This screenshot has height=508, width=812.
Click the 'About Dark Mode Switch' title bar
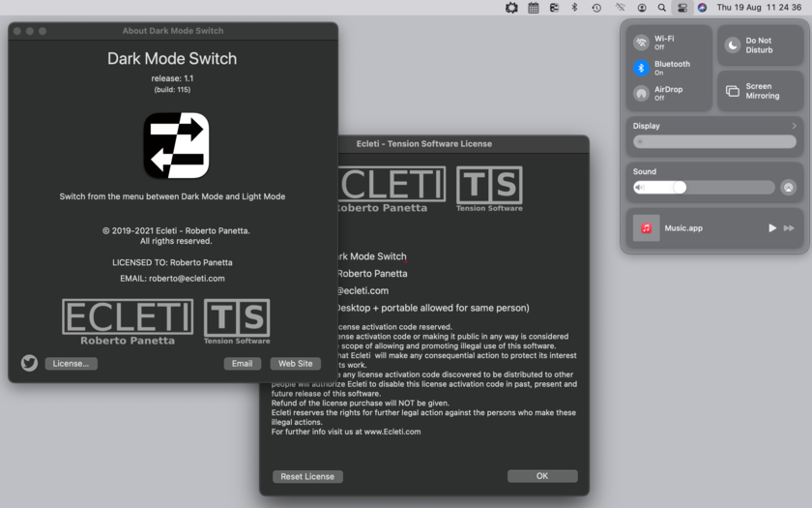[x=173, y=31]
